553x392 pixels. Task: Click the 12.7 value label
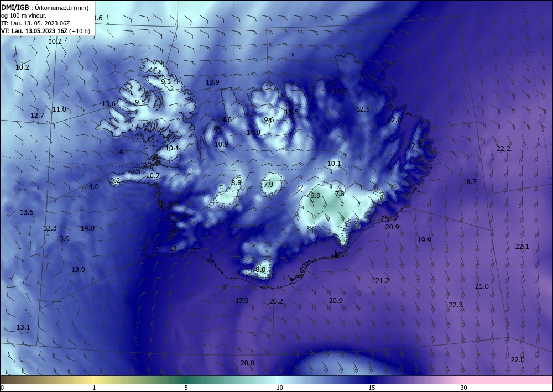(x=38, y=115)
